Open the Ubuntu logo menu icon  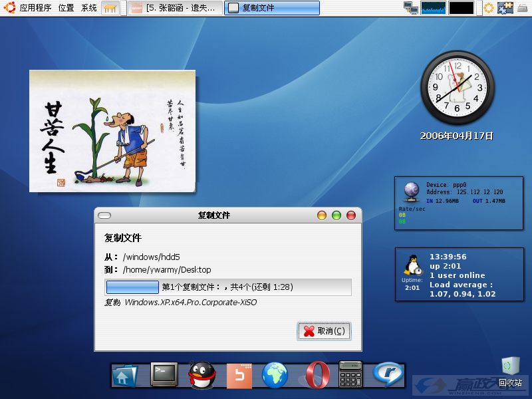(x=9, y=7)
